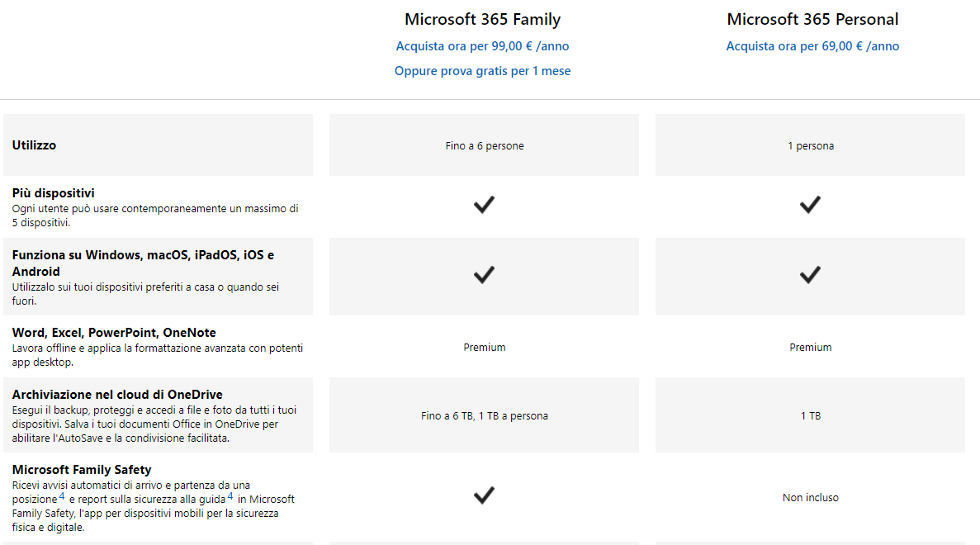This screenshot has width=980, height=545.
Task: Select the Family 'Premium' cell
Action: 485,348
